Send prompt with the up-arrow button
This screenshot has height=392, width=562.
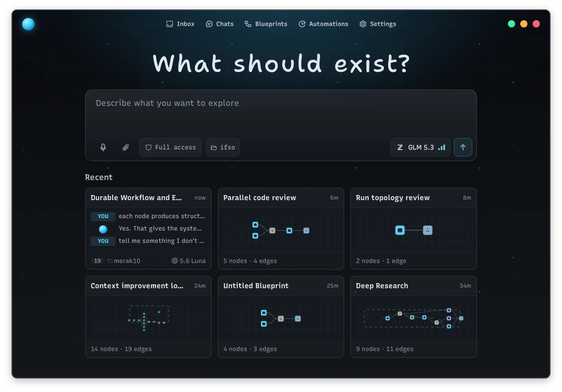click(463, 147)
